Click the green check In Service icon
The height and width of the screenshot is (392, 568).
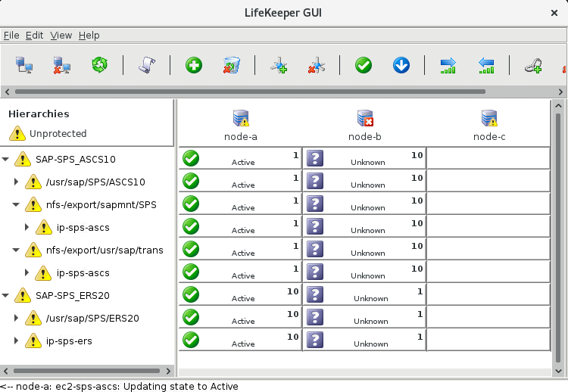364,66
